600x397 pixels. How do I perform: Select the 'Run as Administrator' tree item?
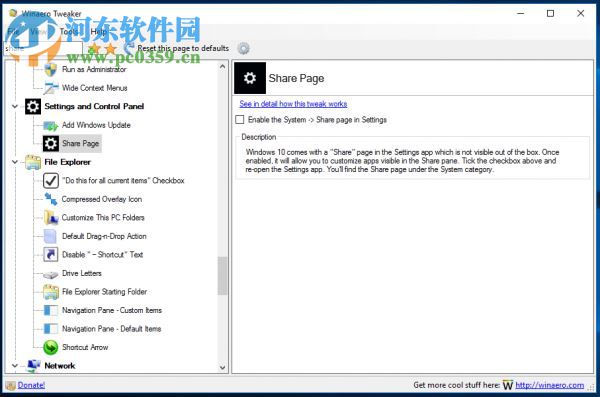pyautogui.click(x=94, y=69)
